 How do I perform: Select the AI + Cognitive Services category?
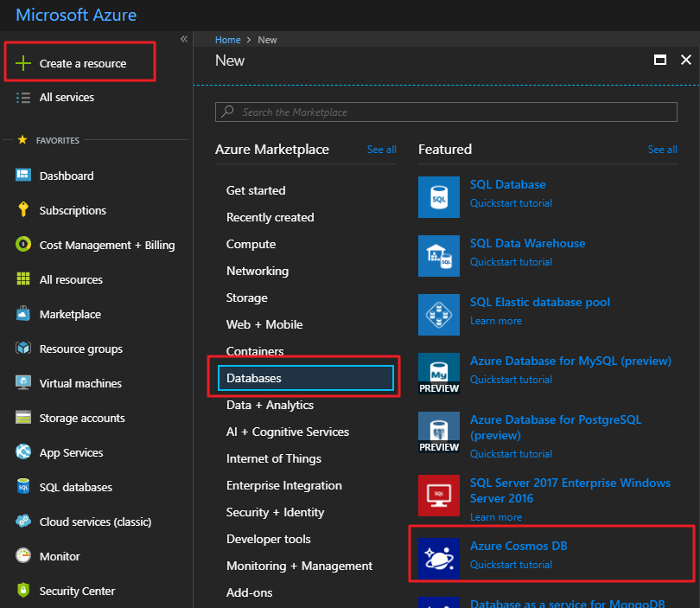(x=288, y=432)
